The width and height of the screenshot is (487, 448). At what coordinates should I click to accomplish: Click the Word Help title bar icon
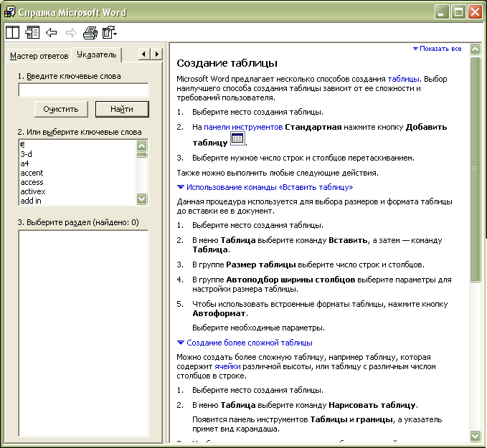(x=9, y=11)
